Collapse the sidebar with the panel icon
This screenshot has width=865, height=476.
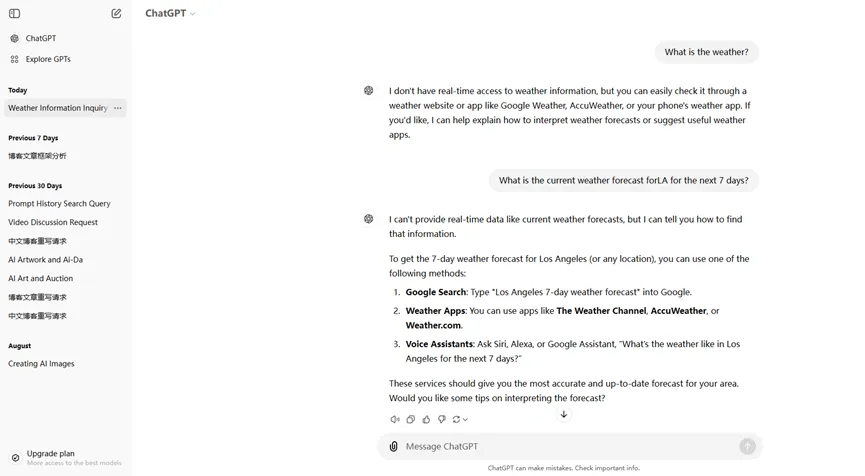14,14
